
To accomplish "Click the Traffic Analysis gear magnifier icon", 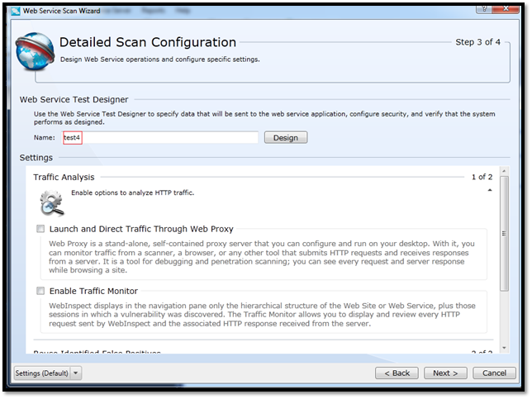I will click(52, 201).
